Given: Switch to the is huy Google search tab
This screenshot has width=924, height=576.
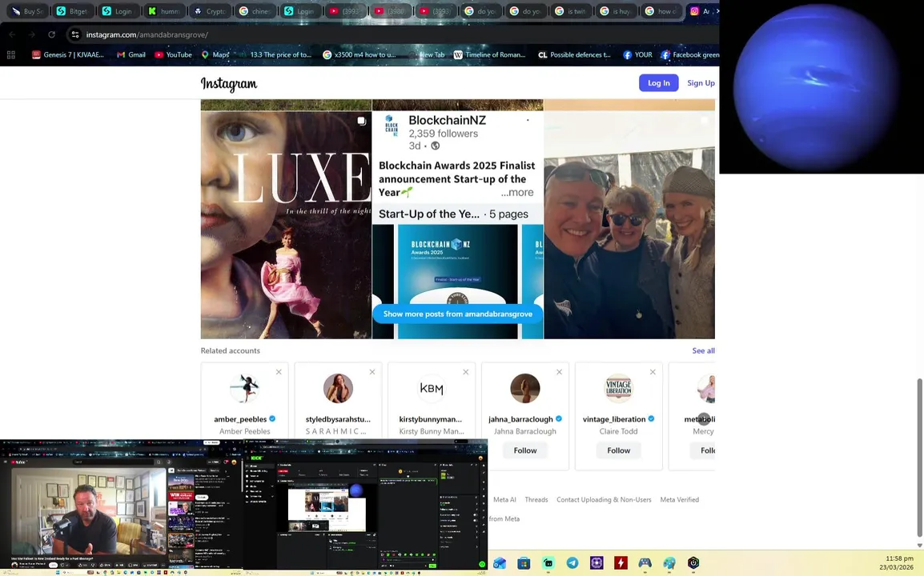Looking at the screenshot, I should coord(616,11).
